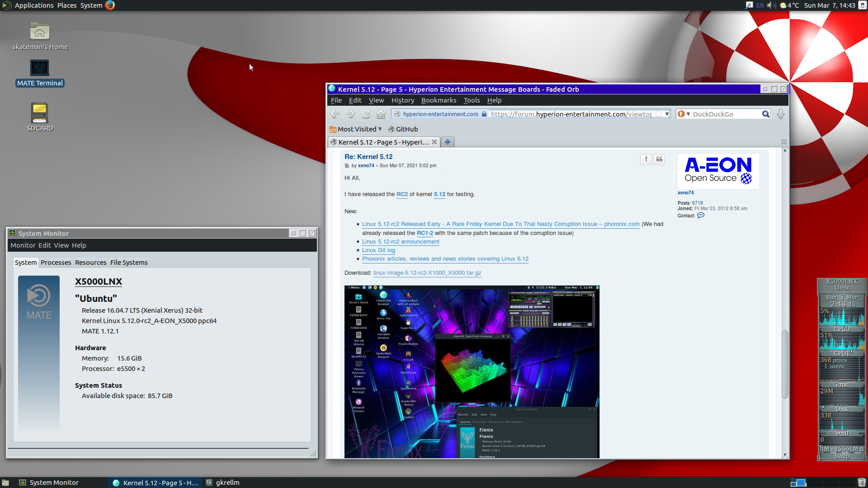Open System Monitor's Edit menu
The width and height of the screenshot is (868, 488).
pyautogui.click(x=45, y=245)
